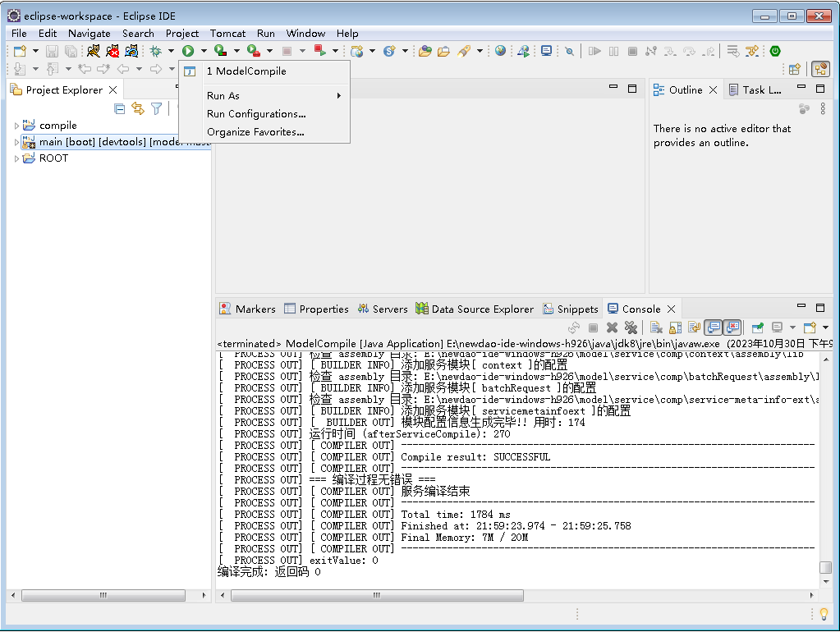The height and width of the screenshot is (632, 840).
Task: Click the green Spring Boot power icon
Action: coord(775,52)
